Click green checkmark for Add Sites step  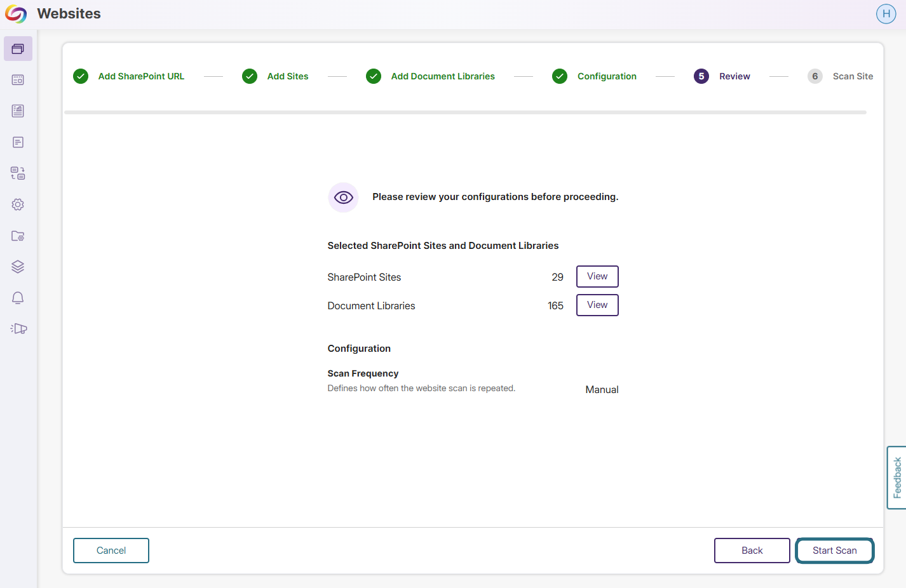250,76
